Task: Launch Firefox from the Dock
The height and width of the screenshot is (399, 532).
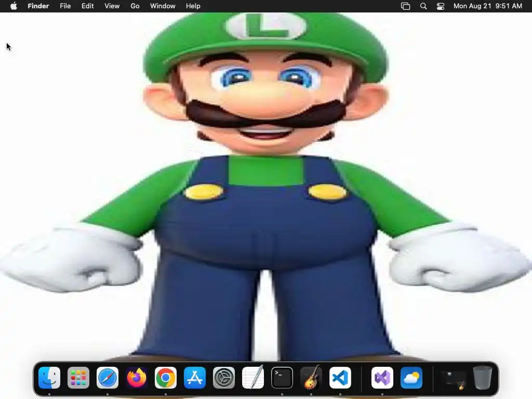Action: 137,378
